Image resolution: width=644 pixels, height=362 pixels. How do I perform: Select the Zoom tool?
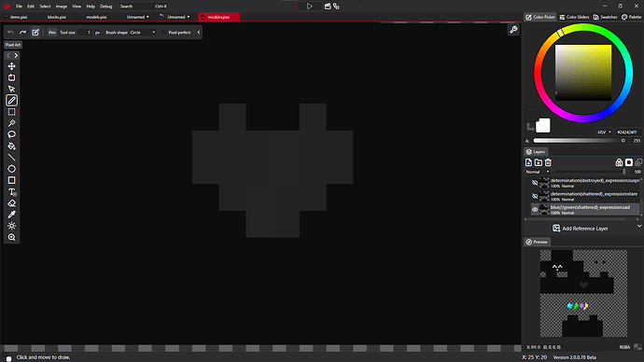point(11,237)
